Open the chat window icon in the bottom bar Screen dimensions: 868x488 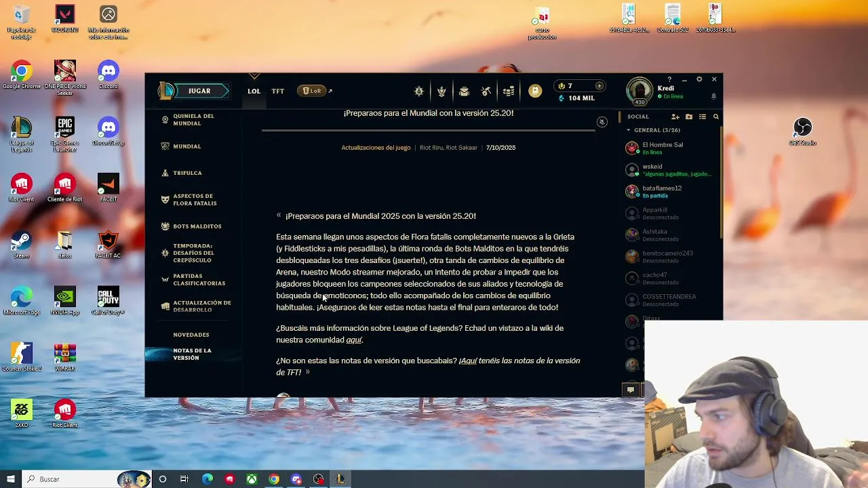(x=630, y=390)
